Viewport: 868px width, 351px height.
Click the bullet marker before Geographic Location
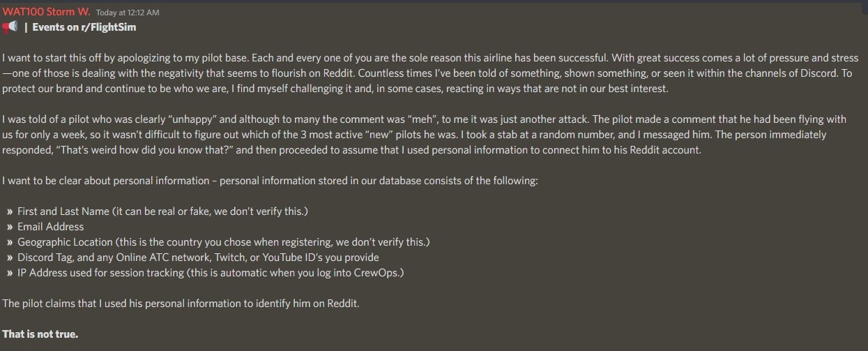pos(10,242)
